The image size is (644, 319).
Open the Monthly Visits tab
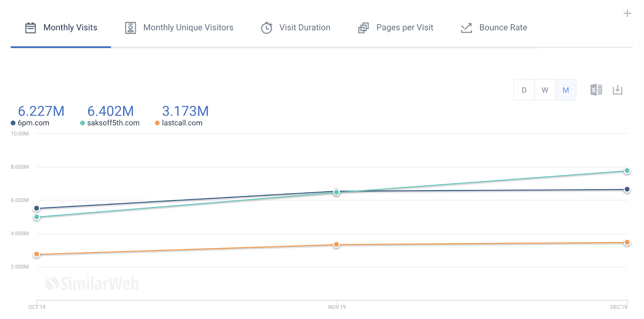click(61, 27)
